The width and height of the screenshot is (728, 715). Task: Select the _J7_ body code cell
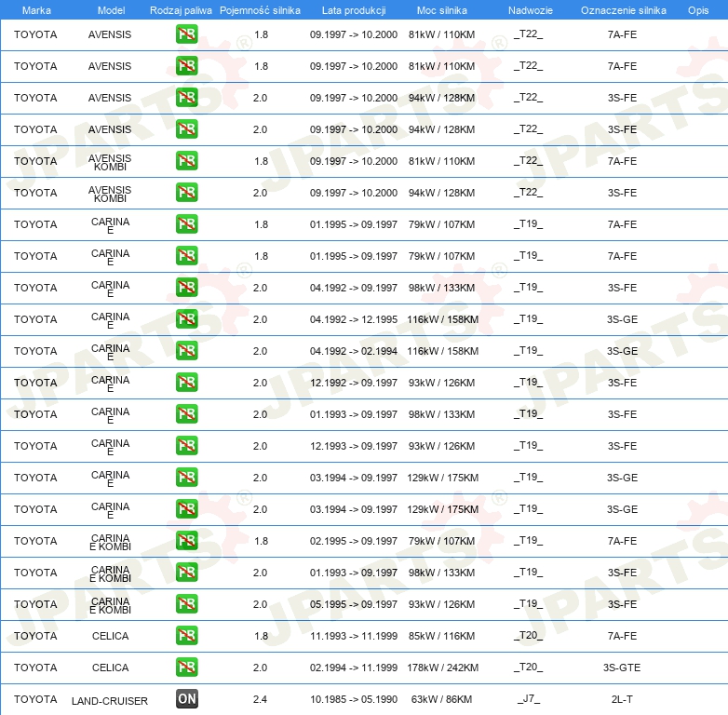[529, 698]
